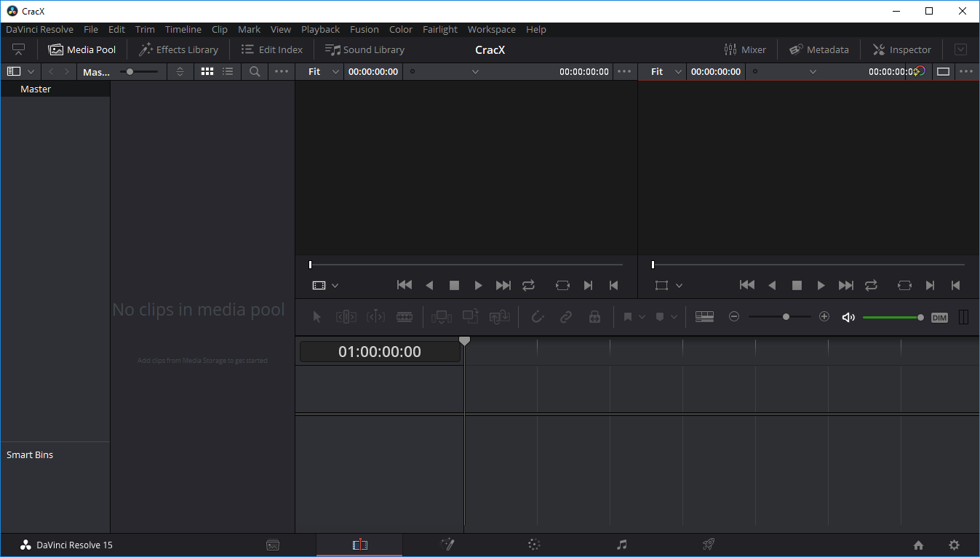Viewport: 980px width, 557px height.
Task: Click the Overwrite Clip button
Action: 470,316
